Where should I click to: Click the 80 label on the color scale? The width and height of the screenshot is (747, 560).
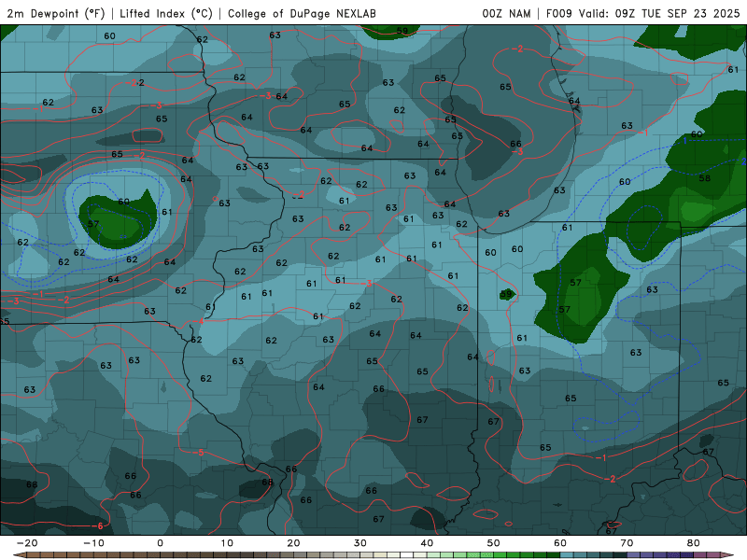pos(694,543)
